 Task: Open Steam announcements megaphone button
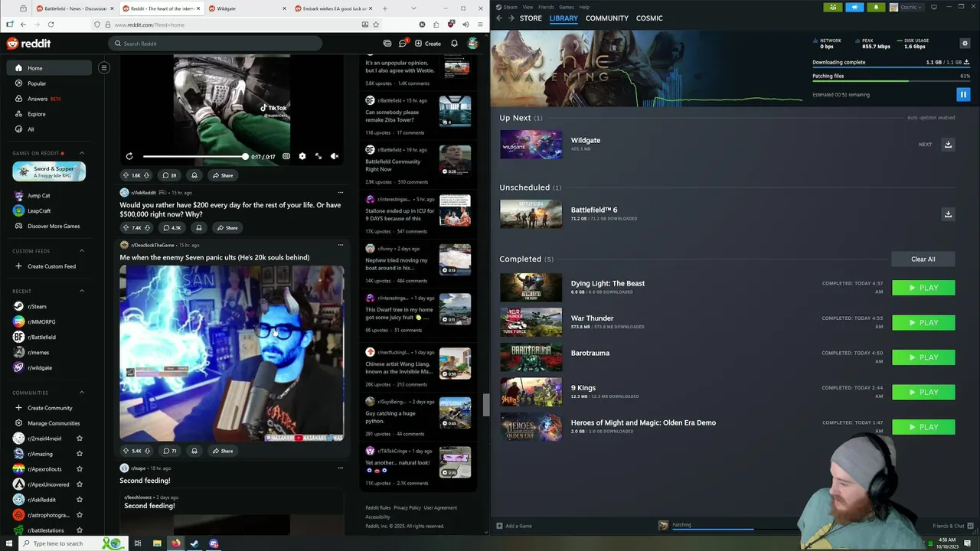pos(854,7)
